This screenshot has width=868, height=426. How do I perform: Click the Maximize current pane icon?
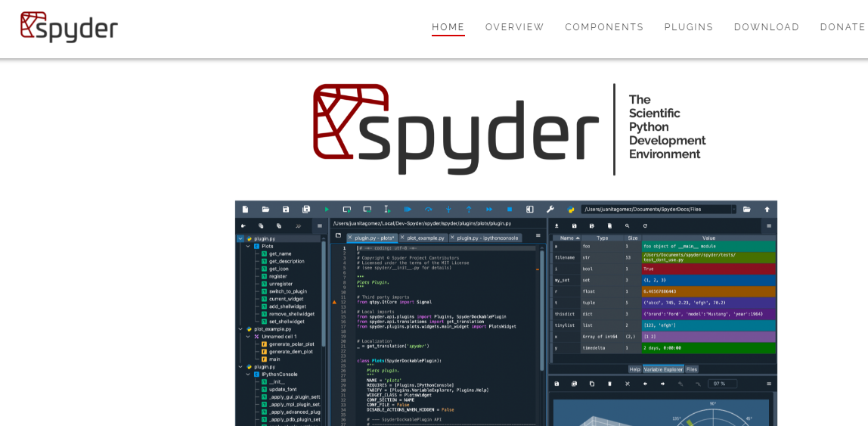530,210
